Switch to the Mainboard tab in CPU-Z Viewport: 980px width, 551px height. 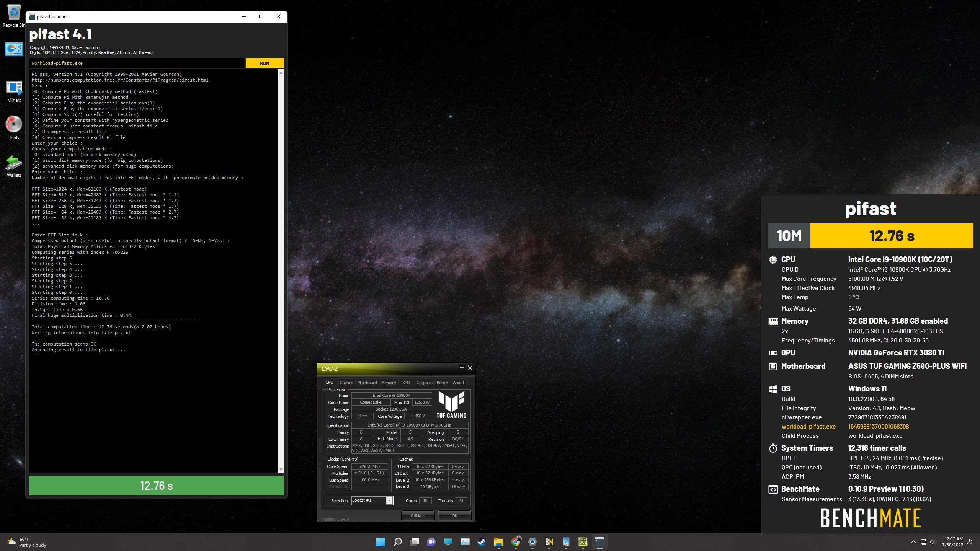point(367,383)
